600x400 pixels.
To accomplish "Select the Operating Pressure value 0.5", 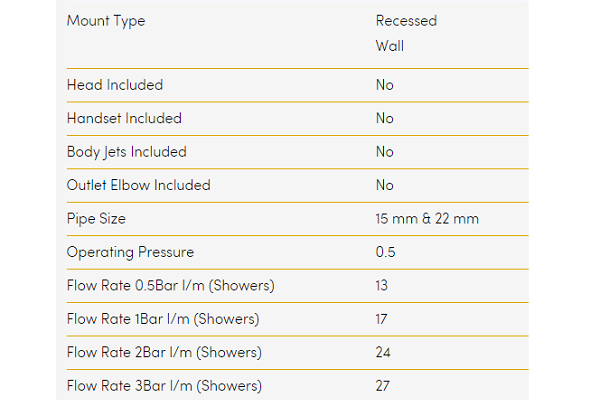I will pyautogui.click(x=386, y=252).
